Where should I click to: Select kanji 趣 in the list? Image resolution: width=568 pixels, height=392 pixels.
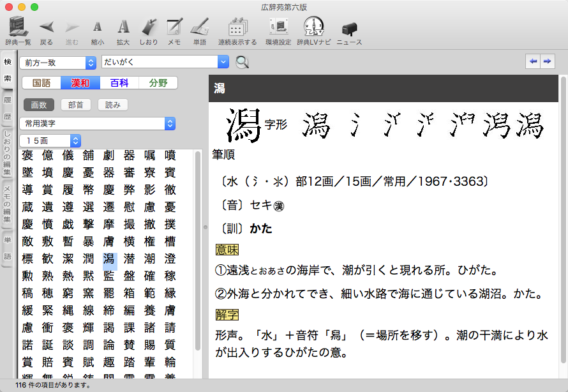coord(108,362)
